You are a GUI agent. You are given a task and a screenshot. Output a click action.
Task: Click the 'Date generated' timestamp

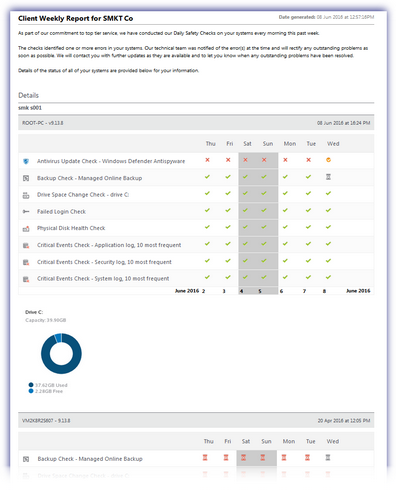click(x=326, y=17)
